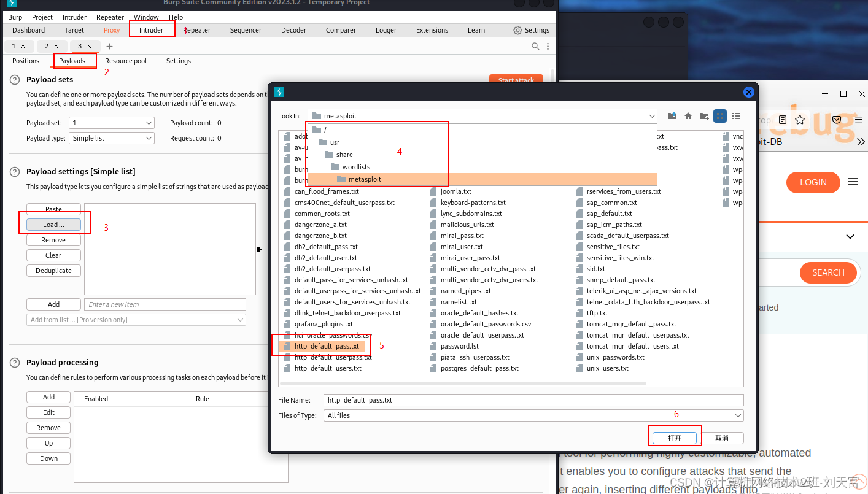
Task: Open the Positions sub-tab
Action: click(26, 61)
